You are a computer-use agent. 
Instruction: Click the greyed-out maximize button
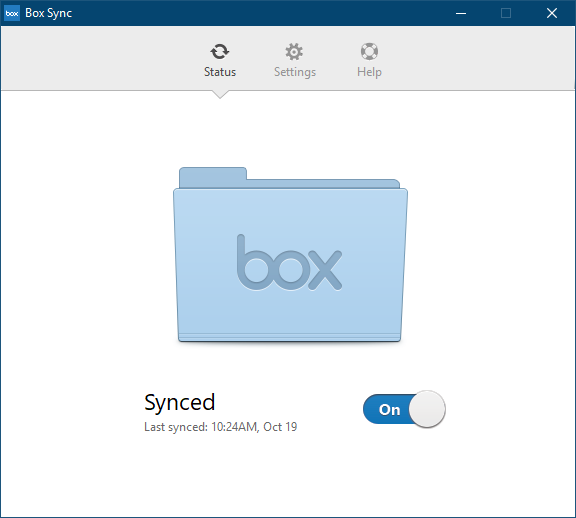coord(506,13)
